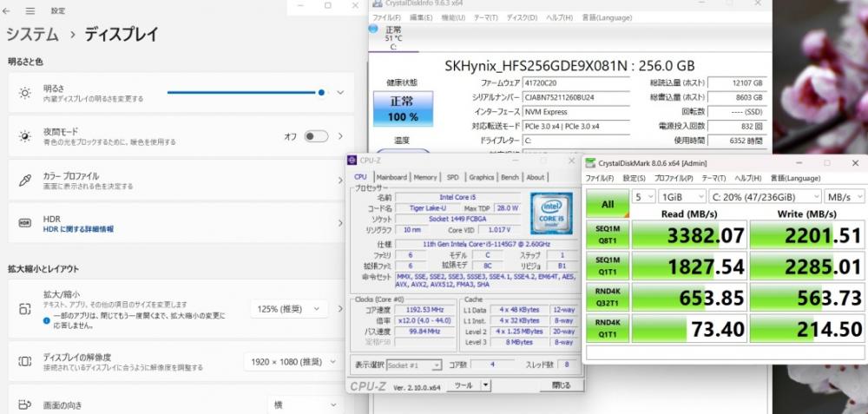Open CrystalDiskMark テーマ(T) menu
The height and width of the screenshot is (414, 868).
coord(714,178)
